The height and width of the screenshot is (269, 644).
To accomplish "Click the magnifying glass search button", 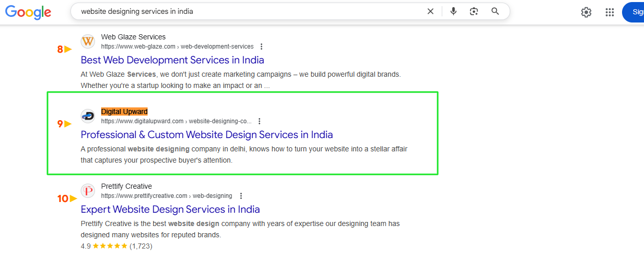I will (495, 11).
